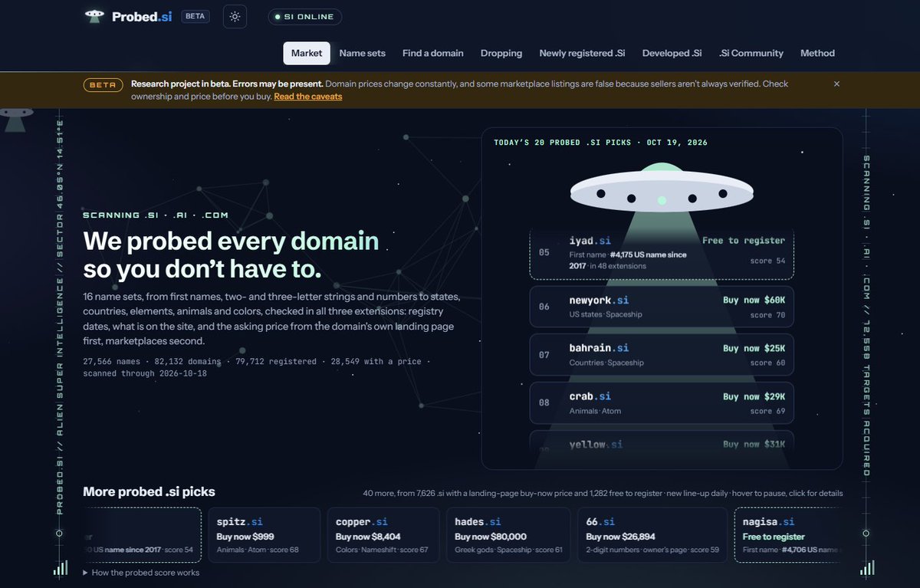Open the spitz.si card
Viewport: 920px width, 588px height.
pyautogui.click(x=264, y=535)
